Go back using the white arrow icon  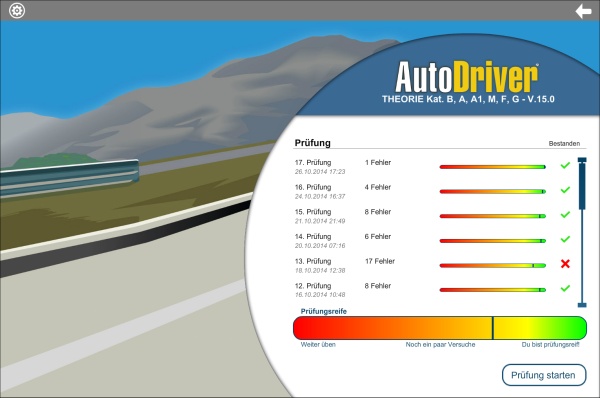point(584,11)
